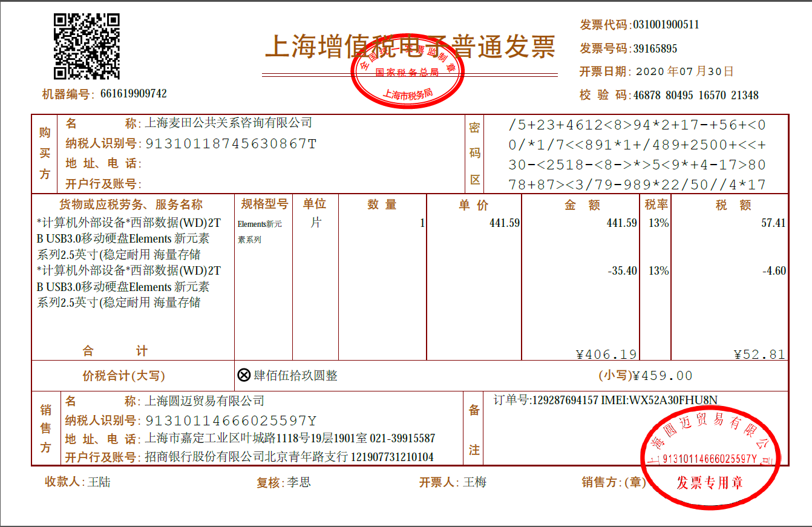Select the invoice date 2020年07月30日
Image resolution: width=812 pixels, height=527 pixels.
(x=684, y=71)
